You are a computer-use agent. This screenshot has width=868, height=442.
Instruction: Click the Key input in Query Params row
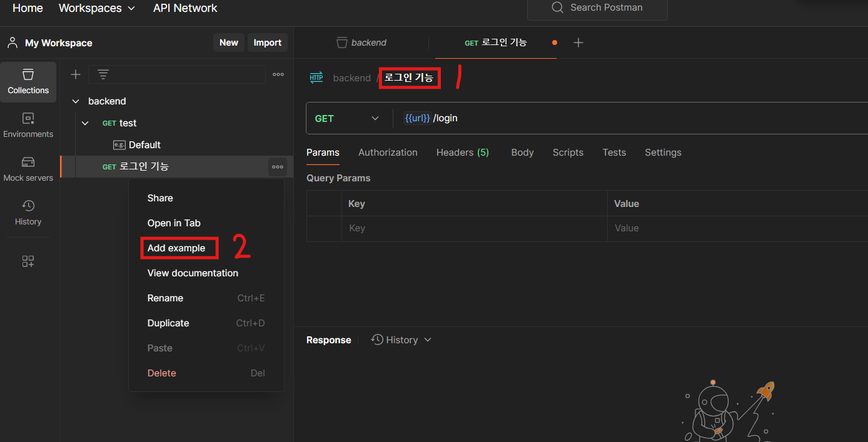click(x=474, y=228)
